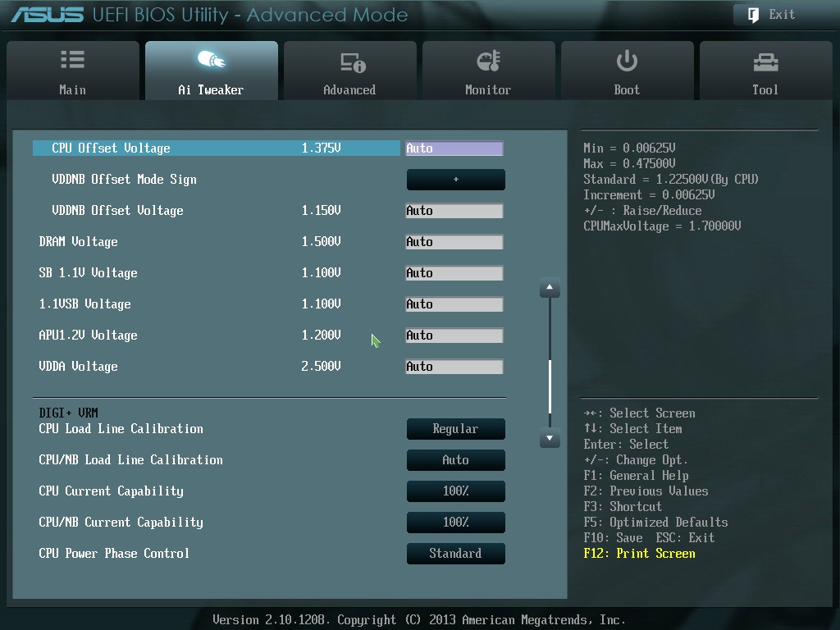Image resolution: width=840 pixels, height=630 pixels.
Task: Select the VDDA Voltage label
Action: tap(78, 366)
